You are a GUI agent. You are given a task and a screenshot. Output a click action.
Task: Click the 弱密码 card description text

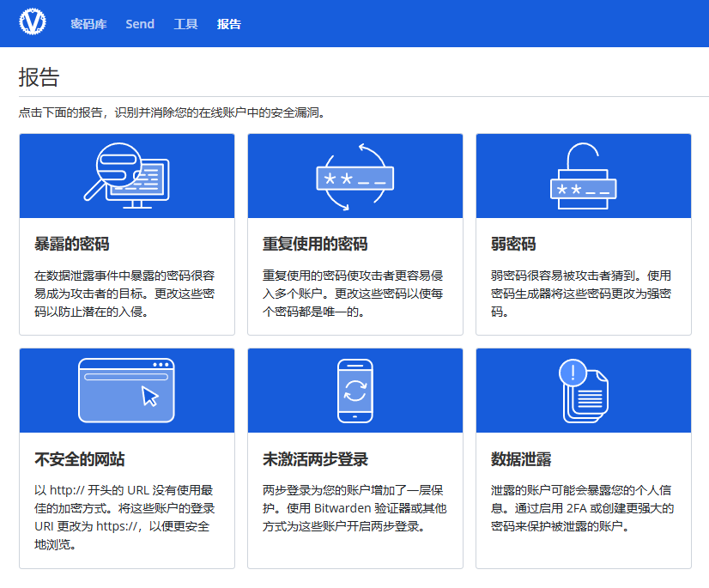pos(581,294)
